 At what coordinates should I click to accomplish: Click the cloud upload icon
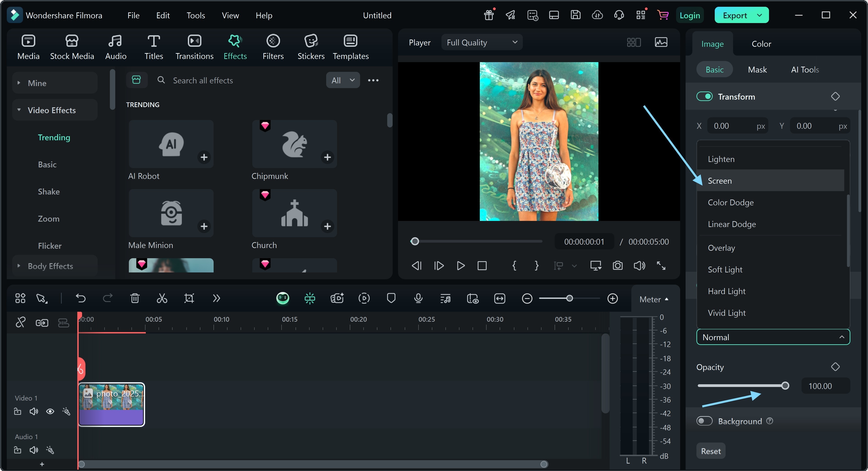click(597, 15)
